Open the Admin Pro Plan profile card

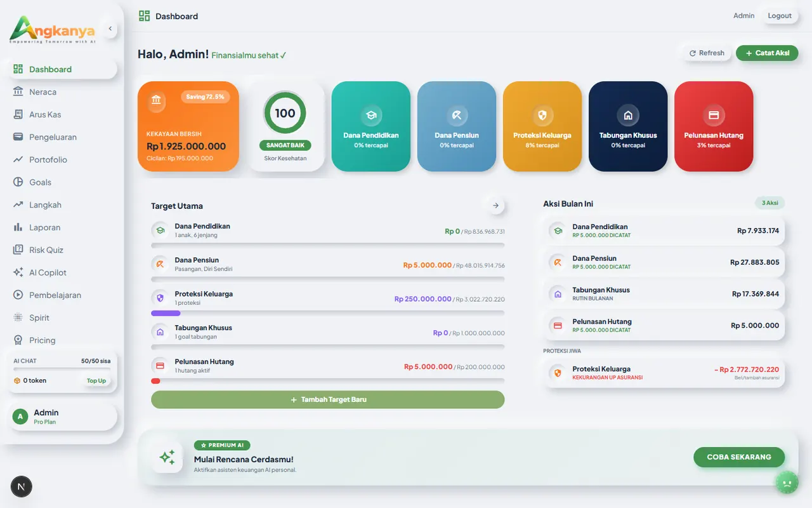point(62,417)
